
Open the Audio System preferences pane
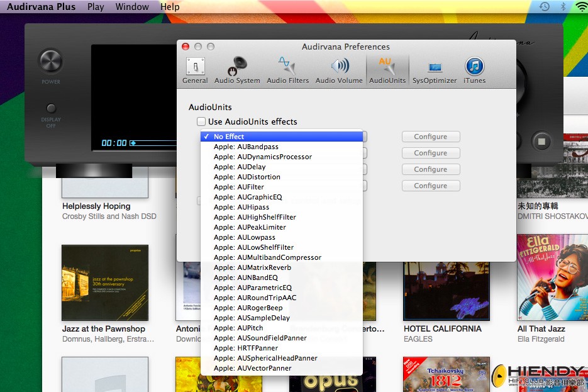tap(237, 70)
